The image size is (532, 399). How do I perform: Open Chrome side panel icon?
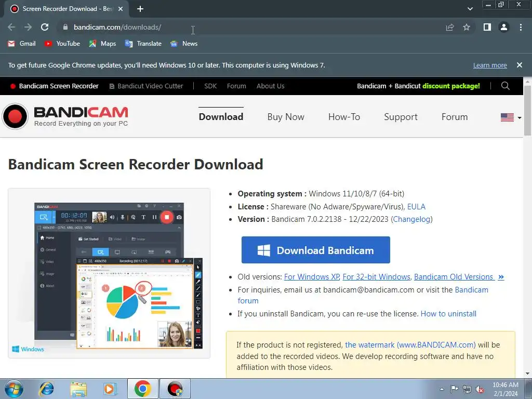487,27
